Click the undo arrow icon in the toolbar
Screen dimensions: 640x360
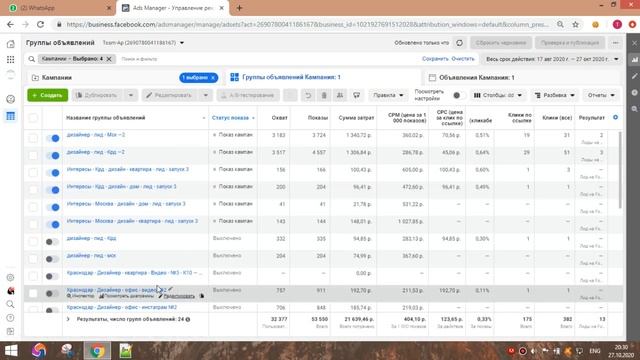point(308,95)
